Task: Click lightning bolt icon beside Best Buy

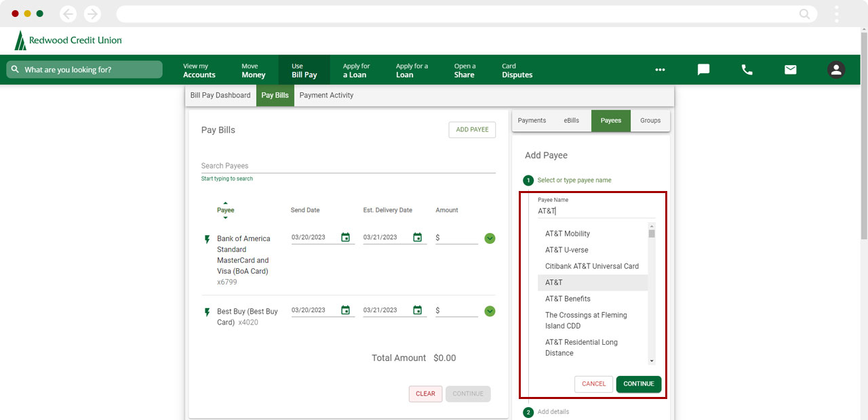Action: 208,312
